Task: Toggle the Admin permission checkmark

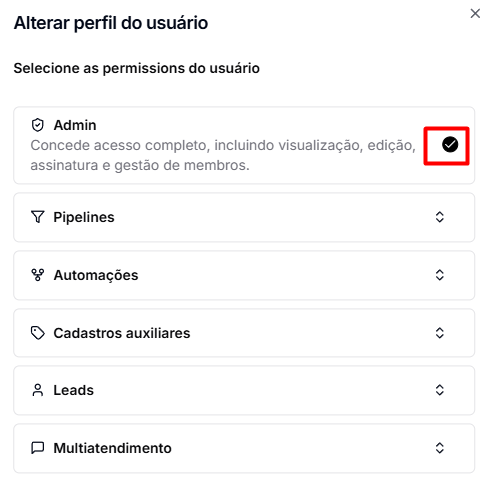Action: pyautogui.click(x=450, y=145)
